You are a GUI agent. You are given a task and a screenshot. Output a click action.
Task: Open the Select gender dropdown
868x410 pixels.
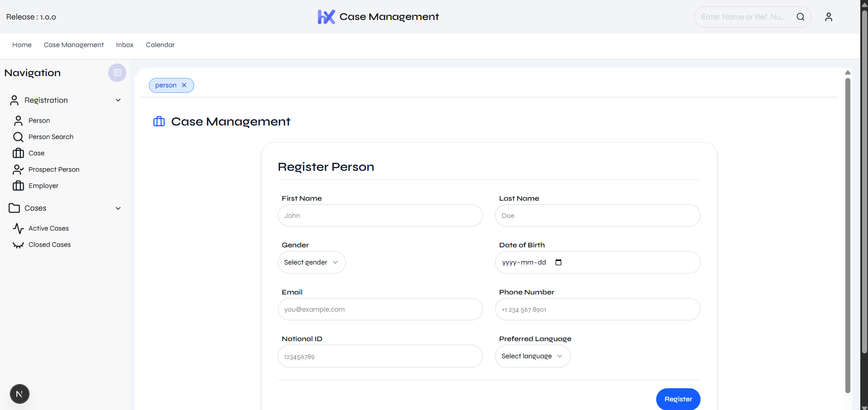(311, 262)
